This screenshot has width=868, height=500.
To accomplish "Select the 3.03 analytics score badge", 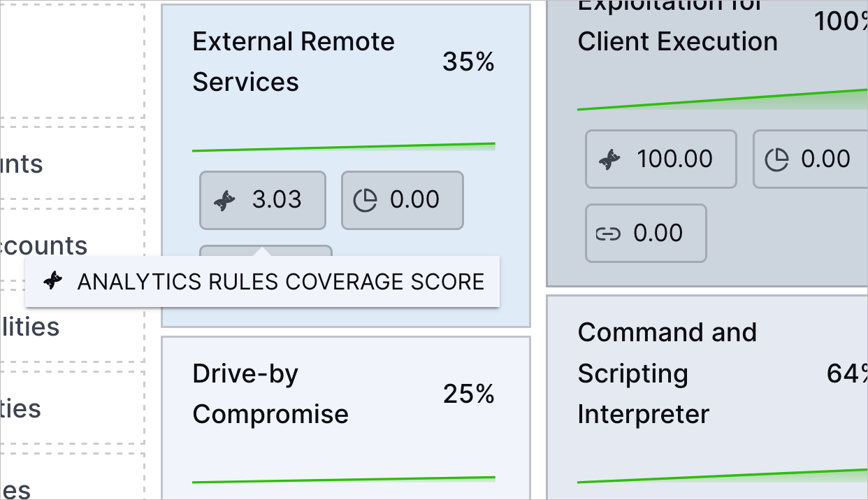I will tap(263, 200).
